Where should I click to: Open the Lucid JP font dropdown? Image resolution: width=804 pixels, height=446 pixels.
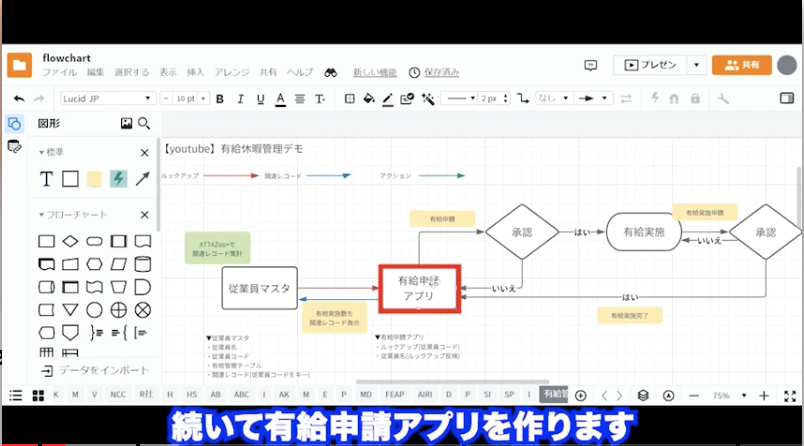coord(106,99)
